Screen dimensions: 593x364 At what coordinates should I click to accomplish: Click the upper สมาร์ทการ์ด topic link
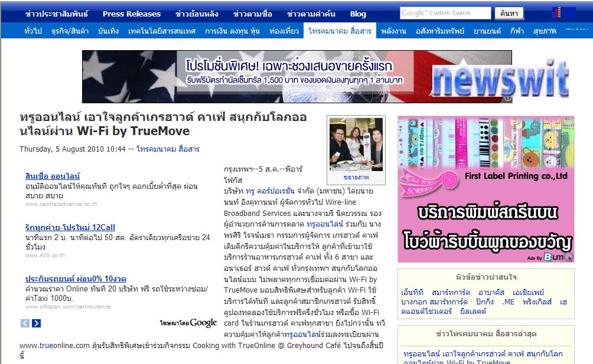451,292
